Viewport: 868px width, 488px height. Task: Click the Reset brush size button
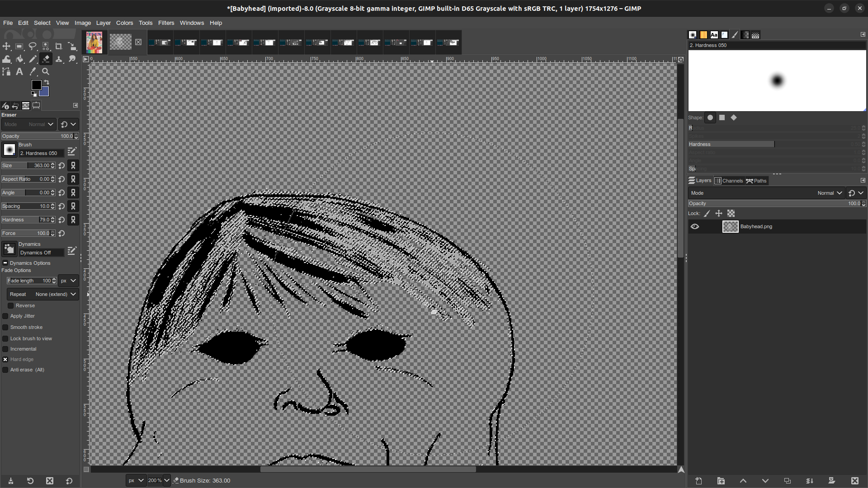point(61,166)
